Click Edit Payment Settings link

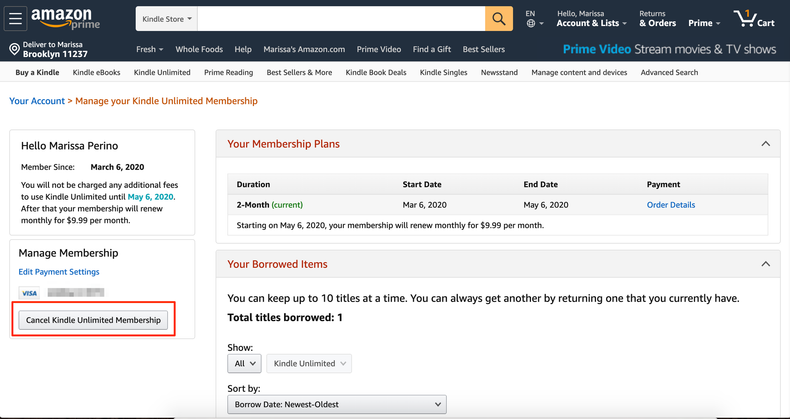click(59, 272)
